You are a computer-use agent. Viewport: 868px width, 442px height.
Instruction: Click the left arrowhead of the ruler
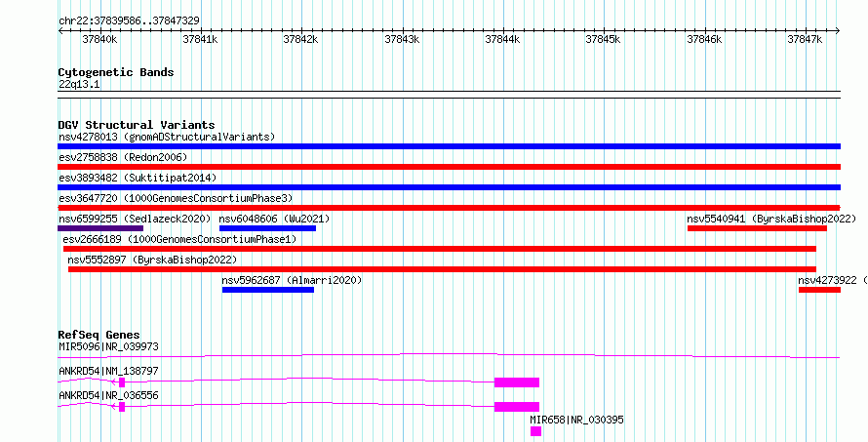[60, 31]
